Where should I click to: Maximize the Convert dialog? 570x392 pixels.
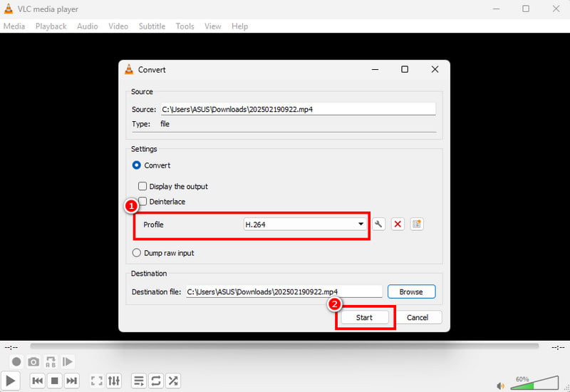pyautogui.click(x=405, y=69)
